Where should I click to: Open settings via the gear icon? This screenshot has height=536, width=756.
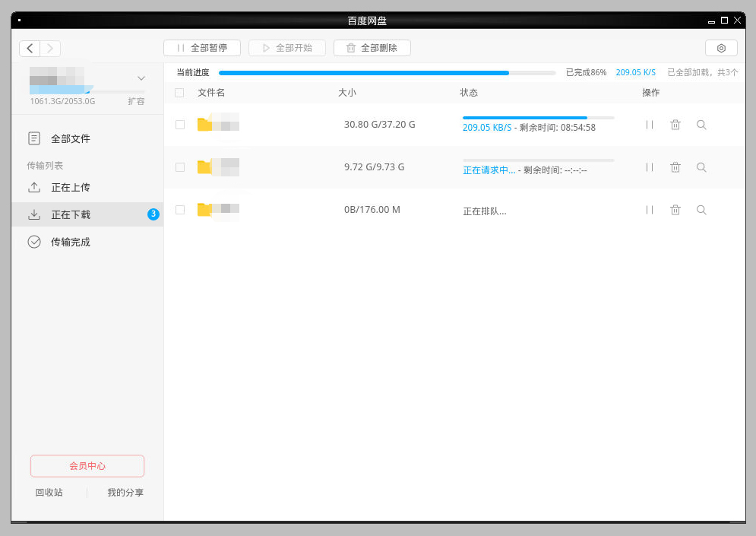[721, 48]
